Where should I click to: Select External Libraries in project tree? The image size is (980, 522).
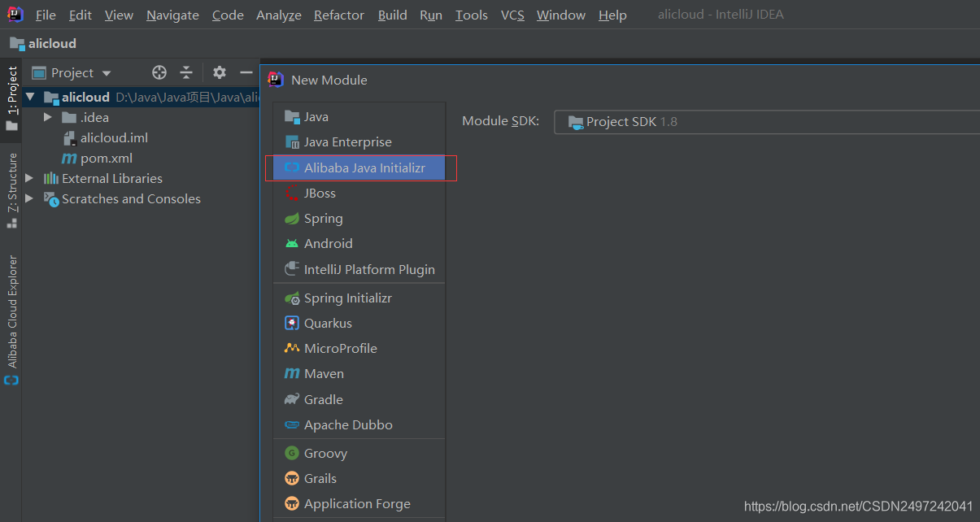tap(103, 178)
